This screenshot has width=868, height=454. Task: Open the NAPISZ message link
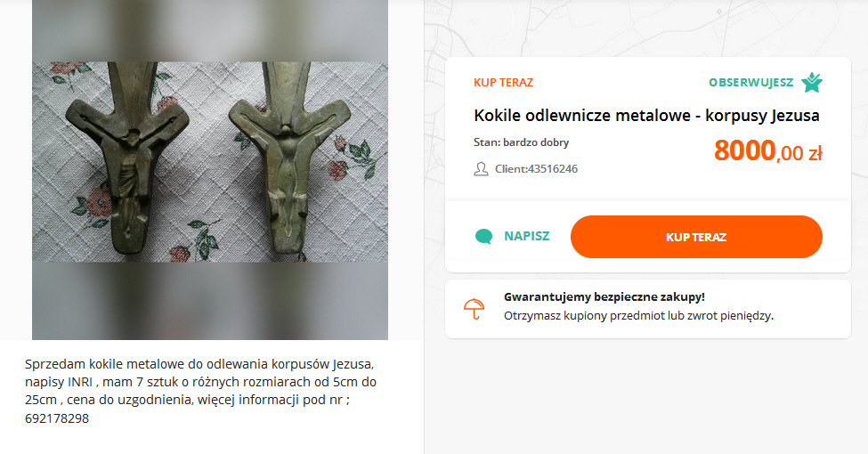(x=526, y=237)
